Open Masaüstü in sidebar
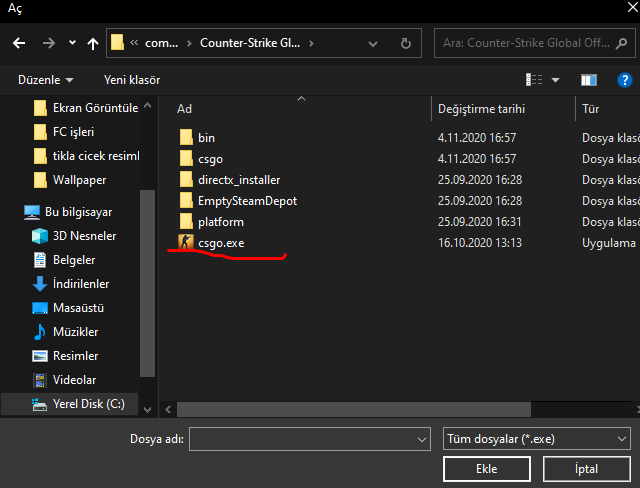The width and height of the screenshot is (640, 488). pyautogui.click(x=68, y=308)
